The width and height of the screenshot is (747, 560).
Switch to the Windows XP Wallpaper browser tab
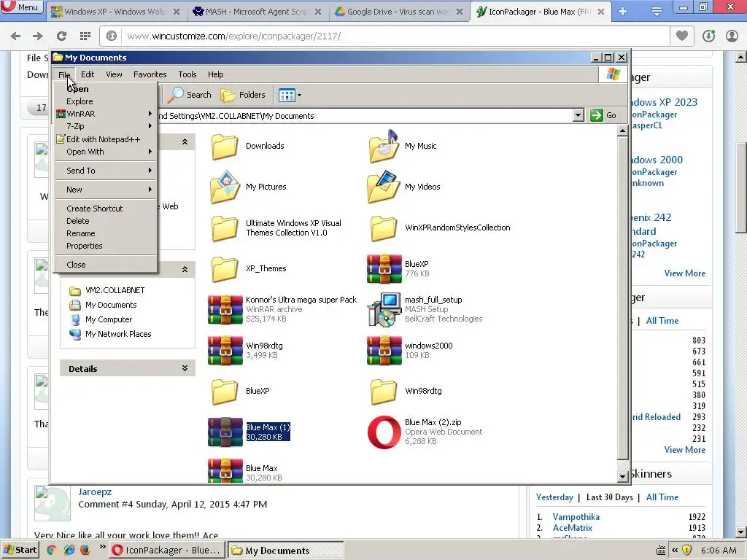tap(116, 12)
